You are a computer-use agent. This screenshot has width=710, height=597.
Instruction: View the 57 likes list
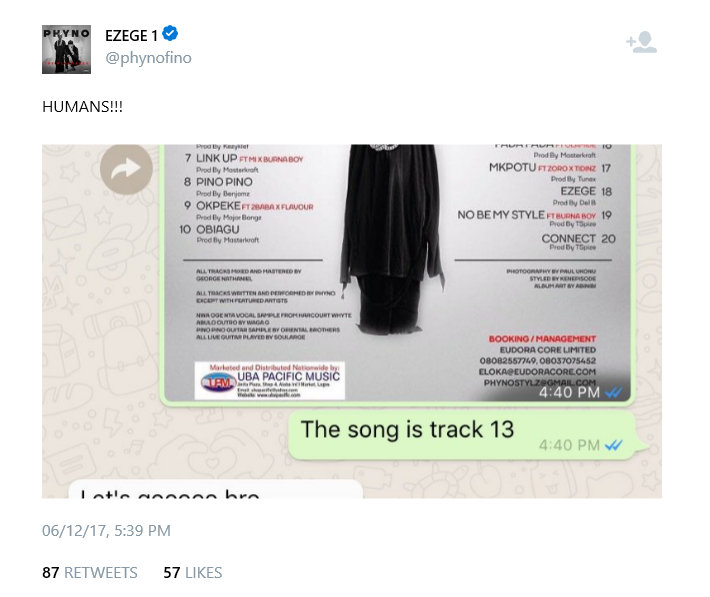[192, 573]
